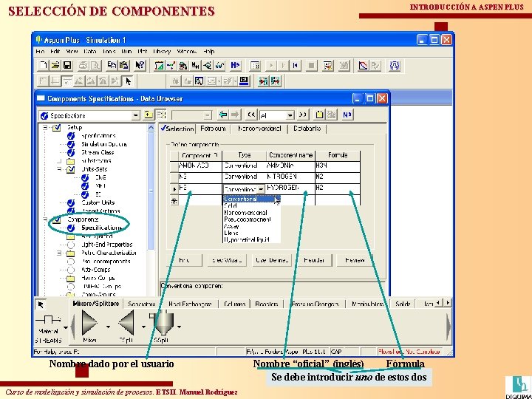Click the Copy toolbar icon
The width and height of the screenshot is (532, 399).
[x=112, y=66]
